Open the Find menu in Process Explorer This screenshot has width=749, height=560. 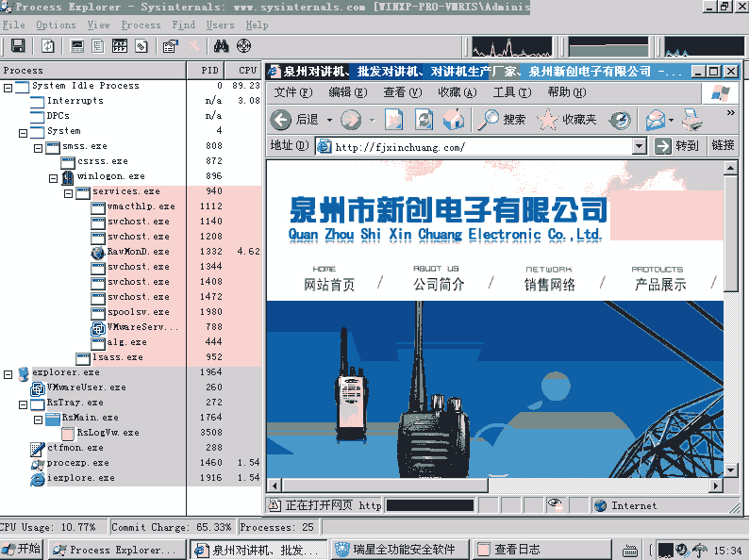coord(183,25)
